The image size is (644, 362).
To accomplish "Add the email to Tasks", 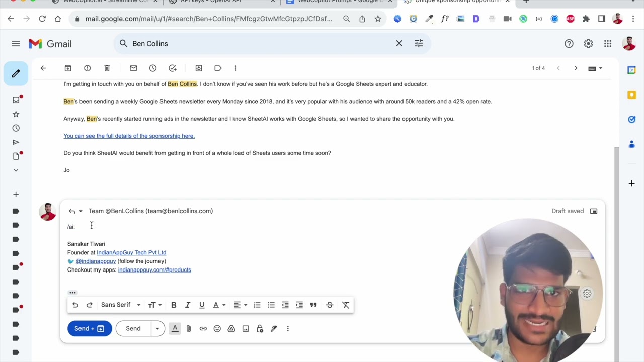I will coord(173,68).
